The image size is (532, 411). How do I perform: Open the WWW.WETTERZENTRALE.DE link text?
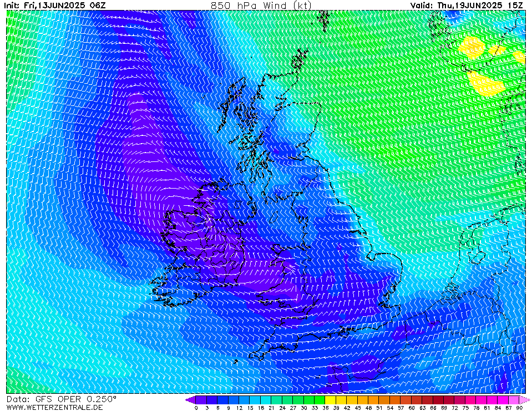[54, 407]
